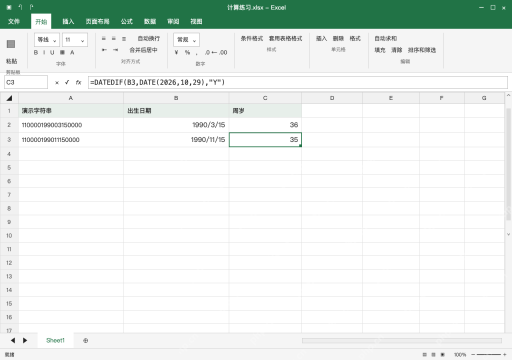
Task: Click the .0 decimal places button
Action: [208, 52]
